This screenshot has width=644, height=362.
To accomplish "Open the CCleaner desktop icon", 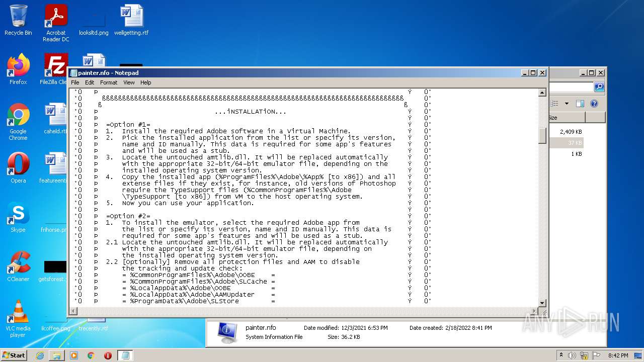I will [18, 266].
